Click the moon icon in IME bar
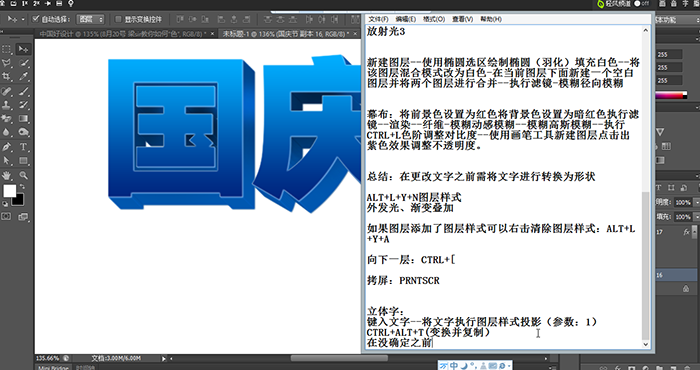The width and height of the screenshot is (700, 370). pyautogui.click(x=464, y=366)
